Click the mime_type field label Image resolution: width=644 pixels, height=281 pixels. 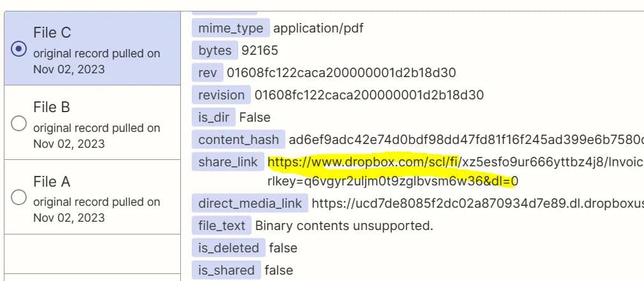(230, 28)
